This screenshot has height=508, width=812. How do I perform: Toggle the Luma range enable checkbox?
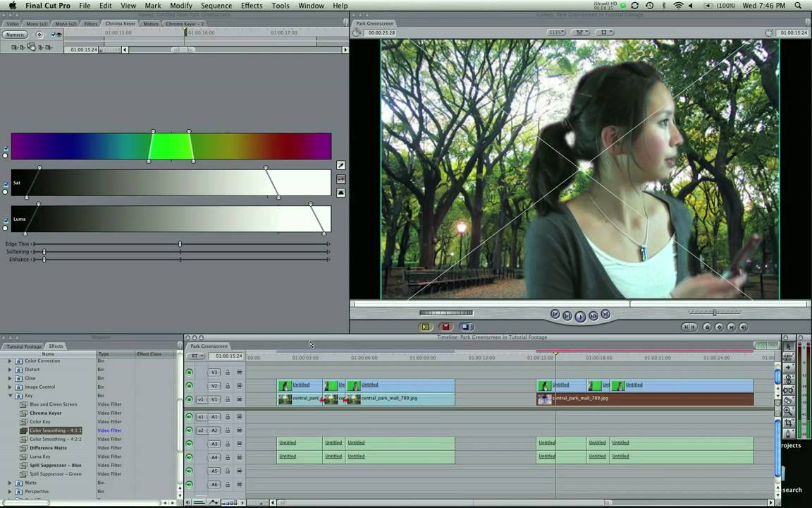coord(5,222)
